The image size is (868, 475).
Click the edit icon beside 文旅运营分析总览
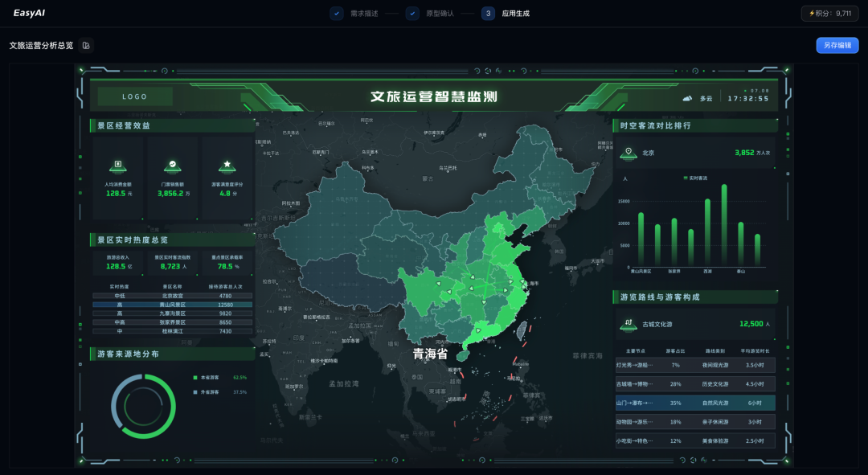coord(86,45)
